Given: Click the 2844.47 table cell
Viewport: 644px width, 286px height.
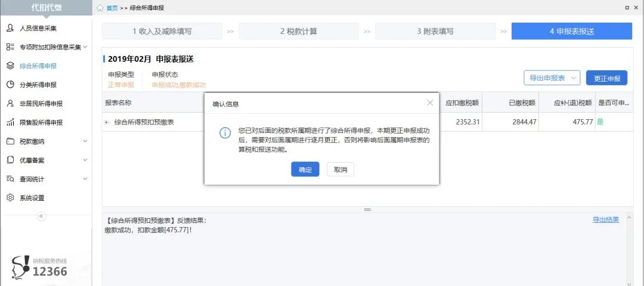Looking at the screenshot, I should [x=525, y=122].
